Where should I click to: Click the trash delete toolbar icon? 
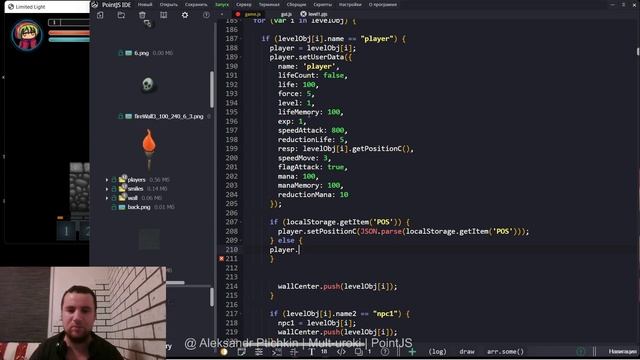pyautogui.click(x=142, y=15)
